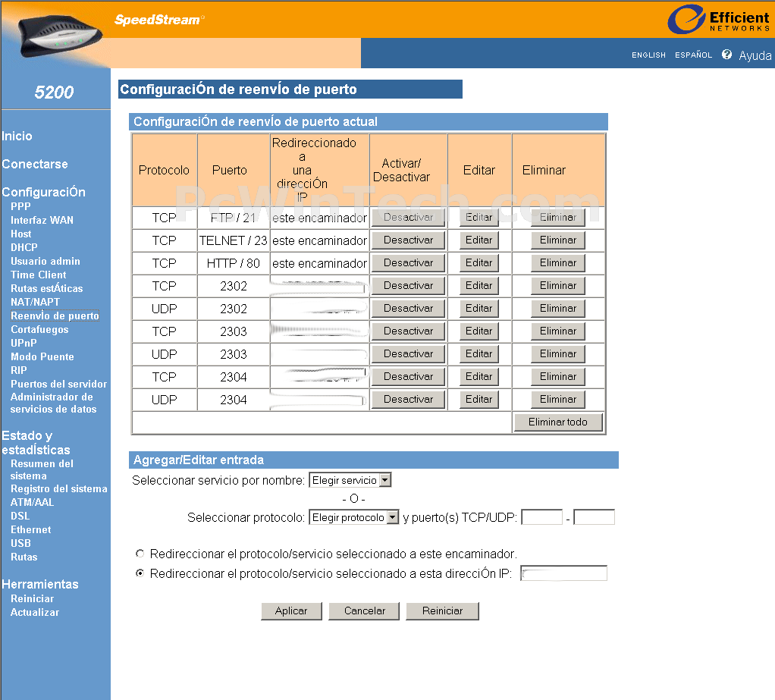
Task: Open Ayuda help page
Action: pos(755,55)
